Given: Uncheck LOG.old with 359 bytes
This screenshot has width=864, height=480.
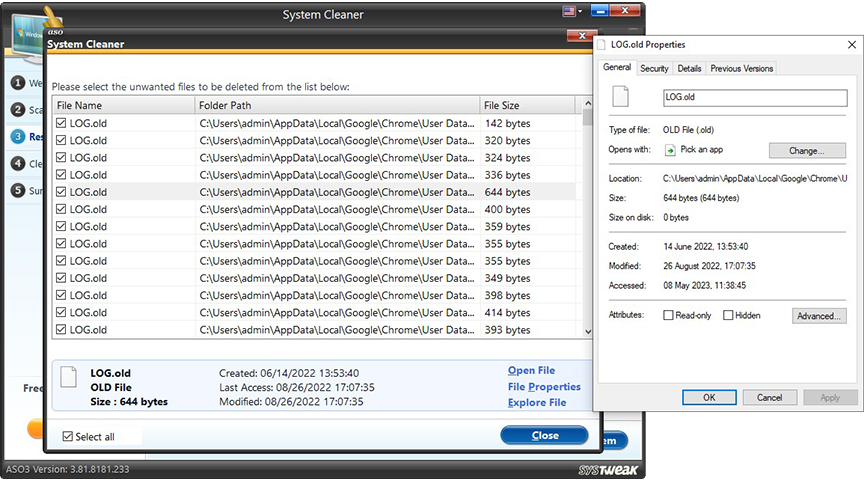Looking at the screenshot, I should 61,226.
